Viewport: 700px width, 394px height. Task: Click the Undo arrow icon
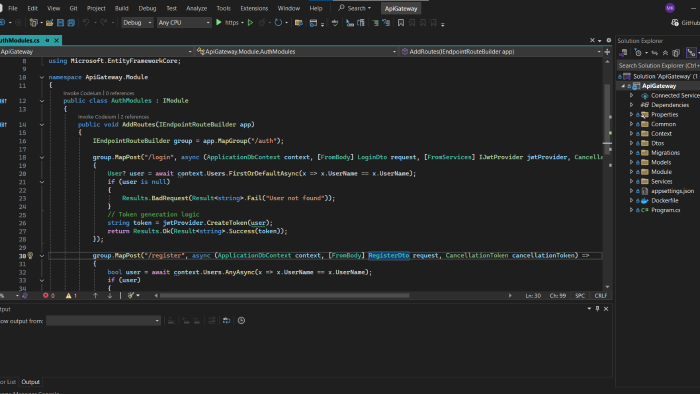[x=86, y=22]
